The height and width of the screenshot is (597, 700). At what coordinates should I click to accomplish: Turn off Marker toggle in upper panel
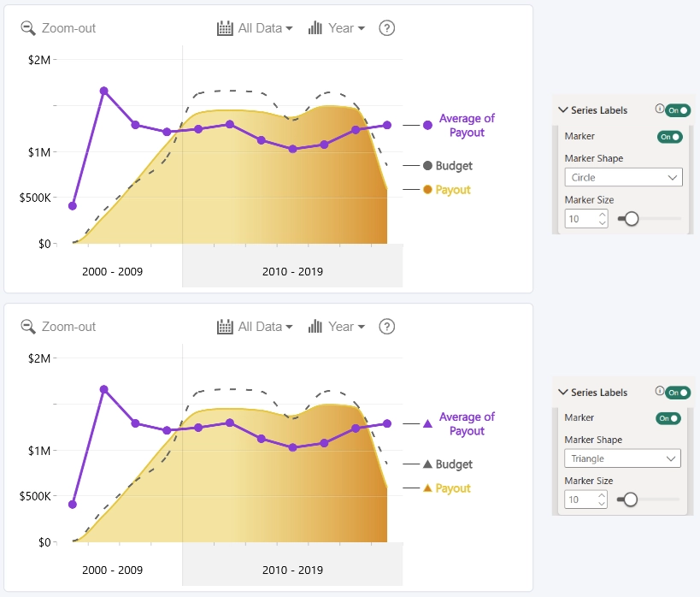click(x=669, y=137)
